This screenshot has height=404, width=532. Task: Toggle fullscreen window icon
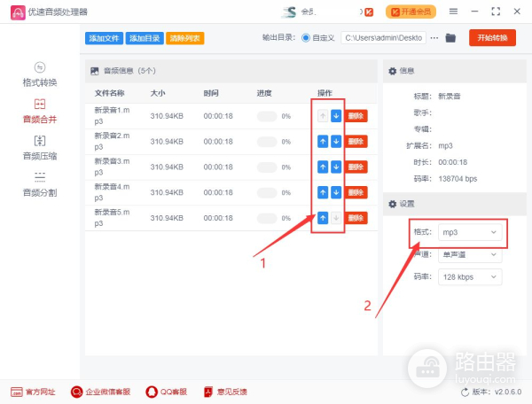(496, 12)
